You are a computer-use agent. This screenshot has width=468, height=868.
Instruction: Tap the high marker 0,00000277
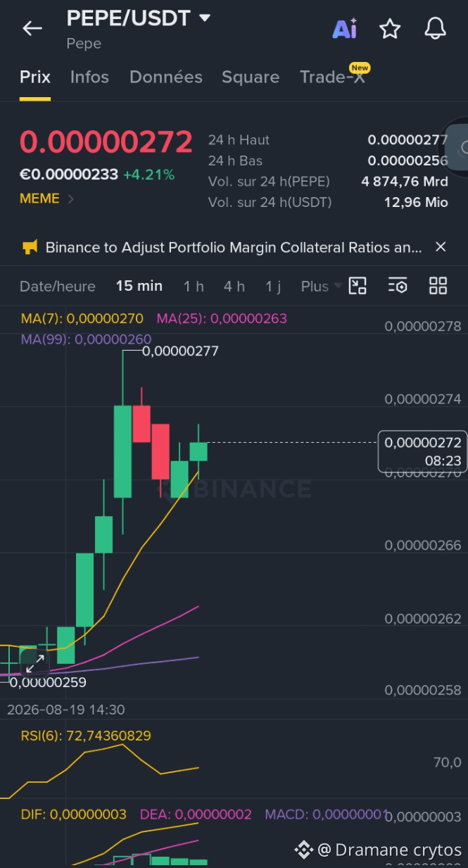[x=180, y=351]
